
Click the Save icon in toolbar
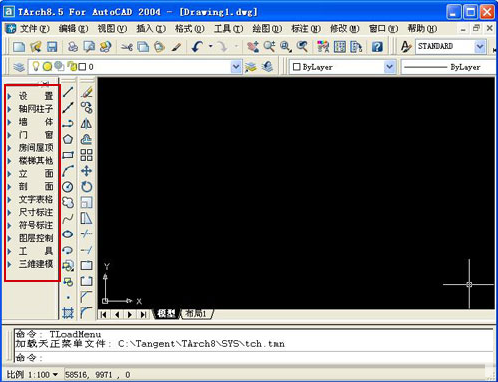tap(52, 47)
